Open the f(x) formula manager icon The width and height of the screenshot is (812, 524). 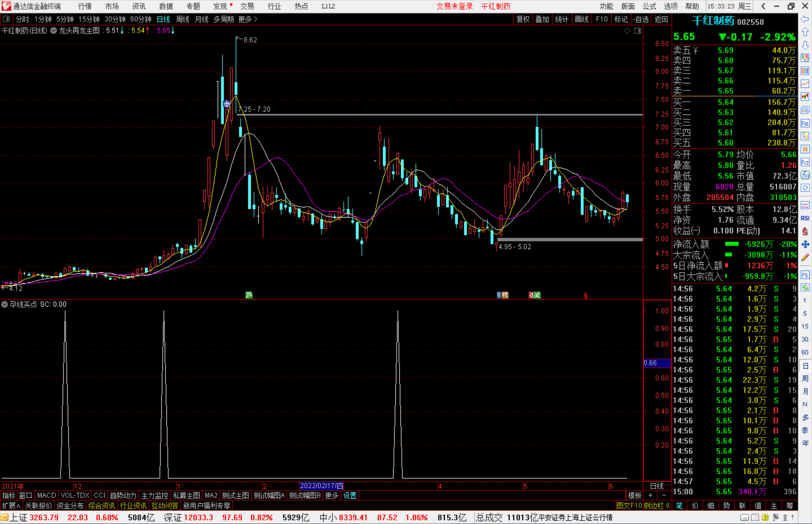805,175
